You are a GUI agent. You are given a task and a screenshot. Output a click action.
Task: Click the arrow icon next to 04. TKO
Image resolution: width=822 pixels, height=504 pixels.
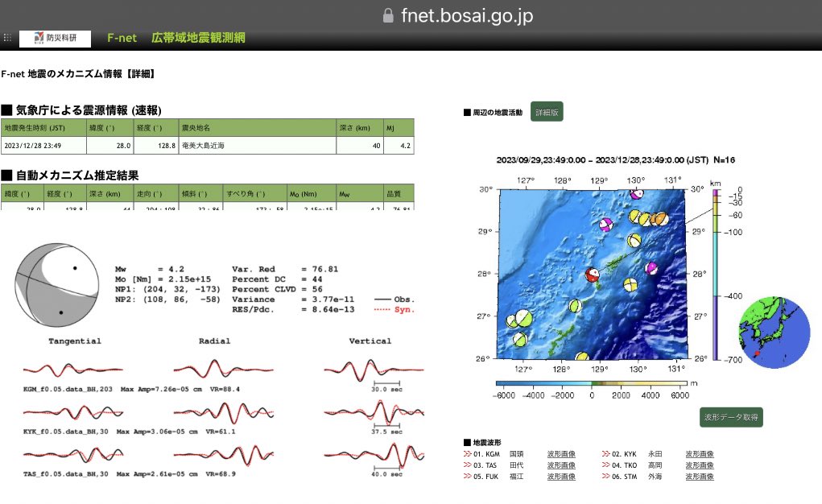(606, 465)
